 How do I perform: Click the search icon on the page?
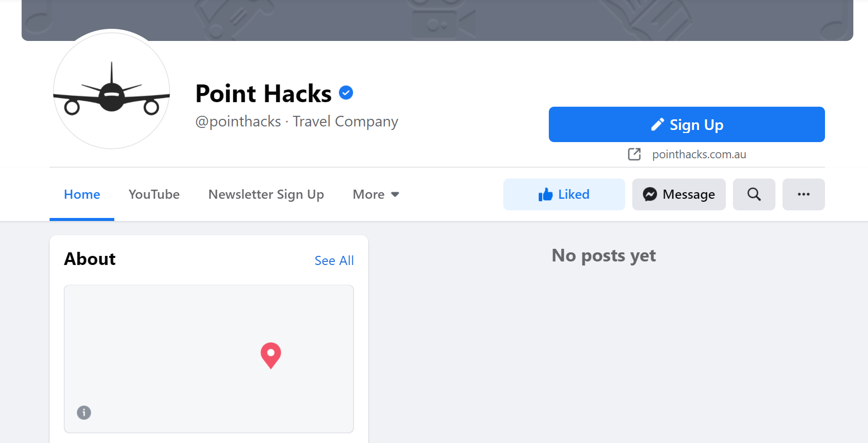tap(754, 194)
